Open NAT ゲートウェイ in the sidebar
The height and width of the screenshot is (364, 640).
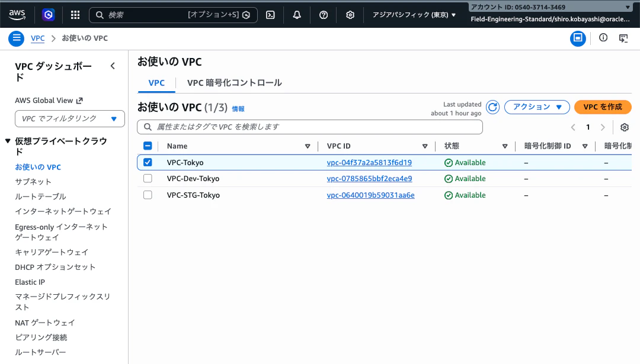click(45, 323)
